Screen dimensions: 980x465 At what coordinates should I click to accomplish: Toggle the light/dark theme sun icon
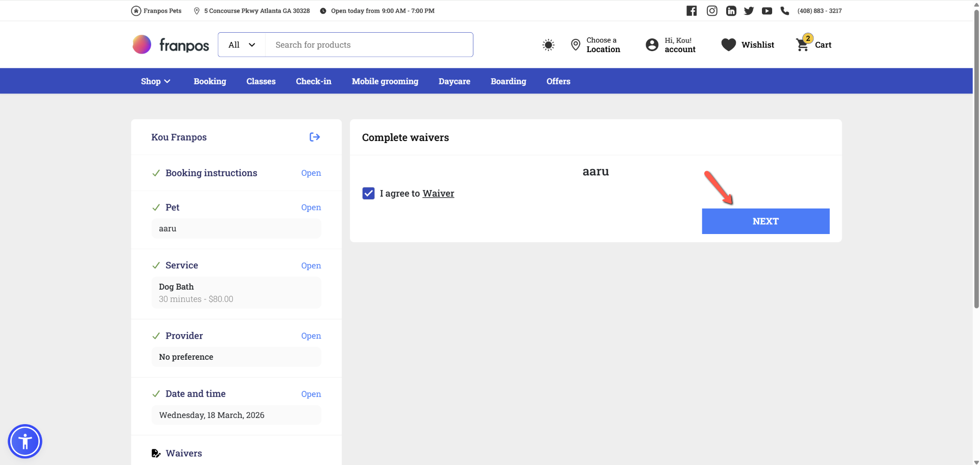click(x=548, y=45)
